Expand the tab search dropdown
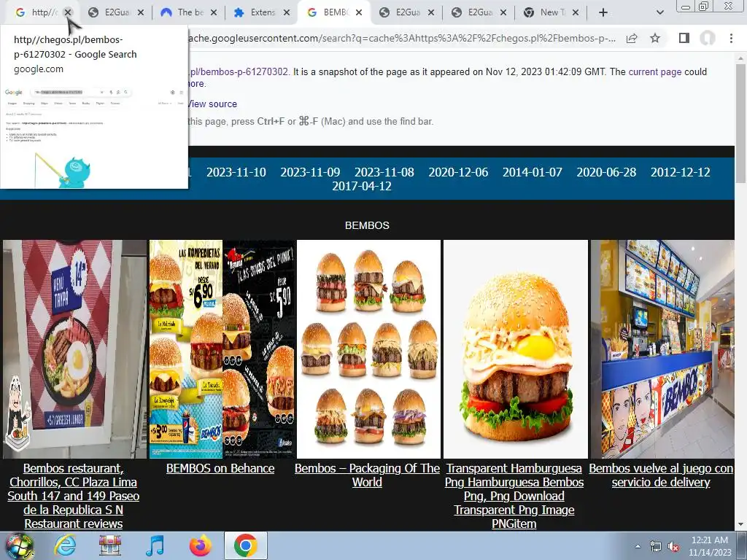The image size is (747, 560). click(x=659, y=12)
